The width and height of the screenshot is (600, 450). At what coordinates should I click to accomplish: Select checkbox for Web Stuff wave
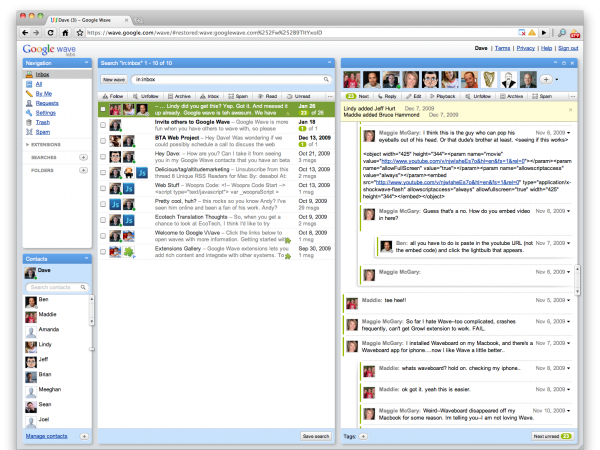(103, 189)
